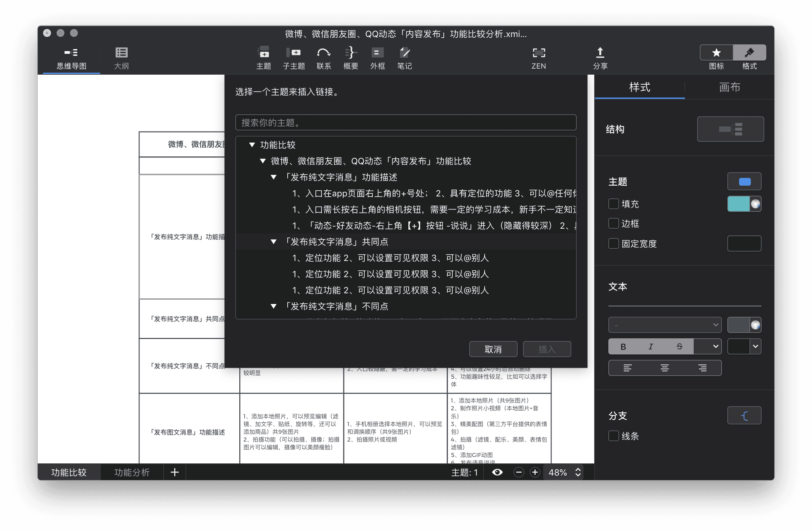Viewport: 812px width, 530px height.
Task: Open the font family dropdown
Action: point(664,325)
